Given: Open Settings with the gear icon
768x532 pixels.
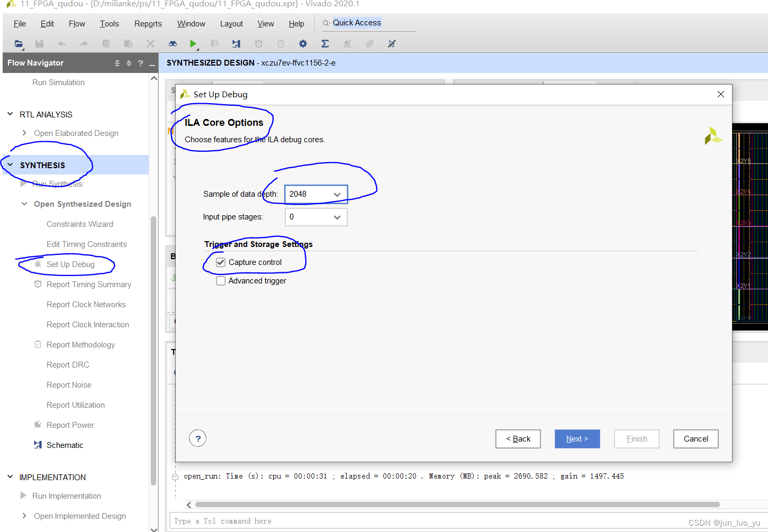Looking at the screenshot, I should (303, 44).
